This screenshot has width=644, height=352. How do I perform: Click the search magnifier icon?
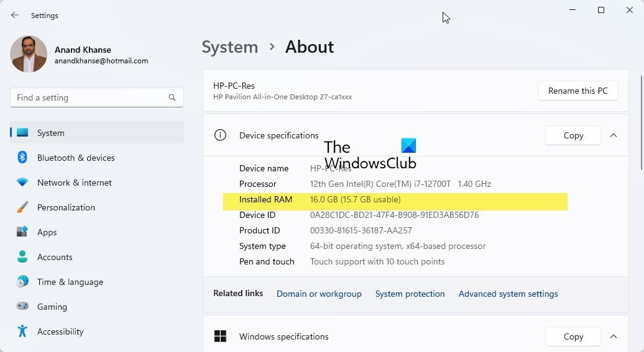172,97
